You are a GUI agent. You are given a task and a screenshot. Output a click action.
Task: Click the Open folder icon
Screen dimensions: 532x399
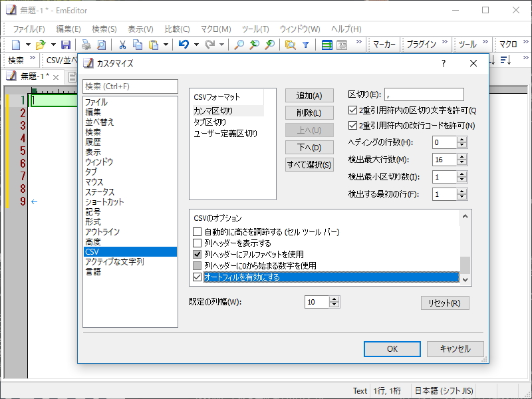click(x=41, y=45)
